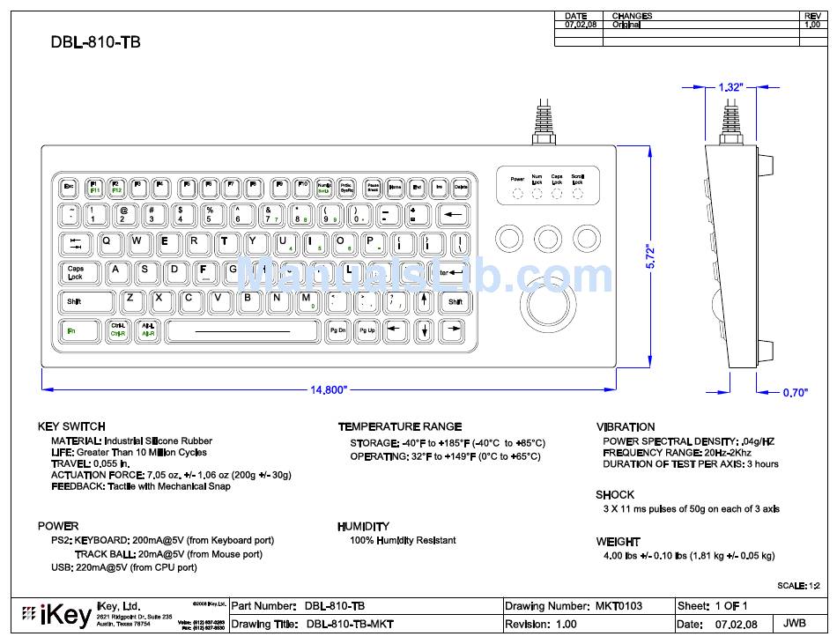Image resolution: width=837 pixels, height=644 pixels.
Task: Click the TEMPERATURE RANGE heading
Action: 400,426
